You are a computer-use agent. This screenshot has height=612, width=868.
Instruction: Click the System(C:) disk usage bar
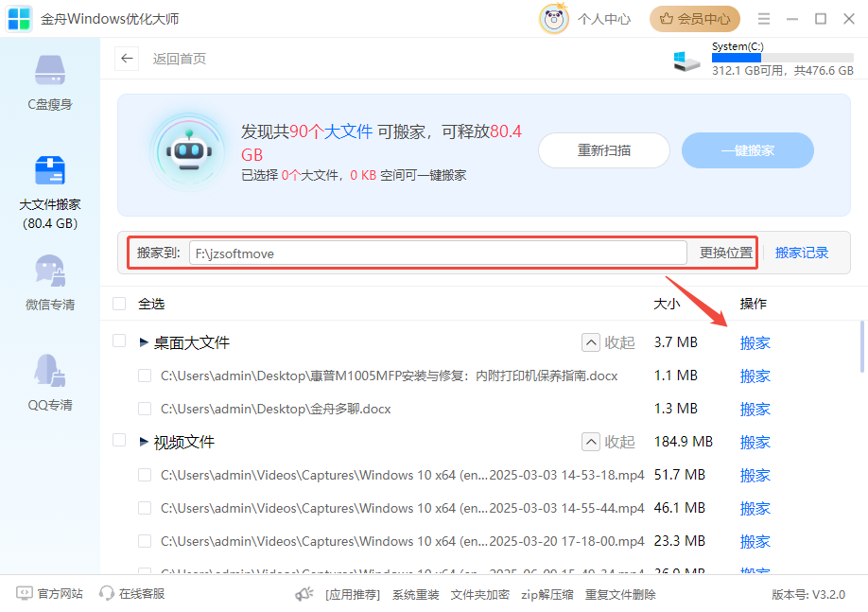(x=782, y=58)
